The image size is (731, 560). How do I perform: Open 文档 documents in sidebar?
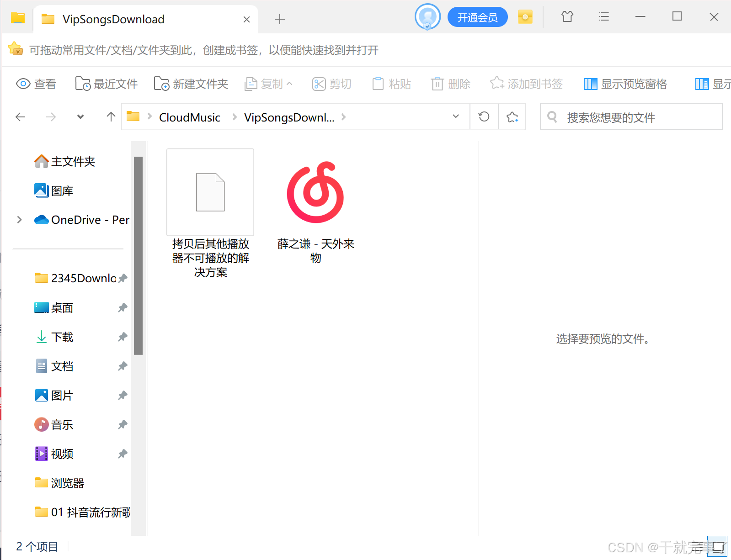pyautogui.click(x=54, y=366)
